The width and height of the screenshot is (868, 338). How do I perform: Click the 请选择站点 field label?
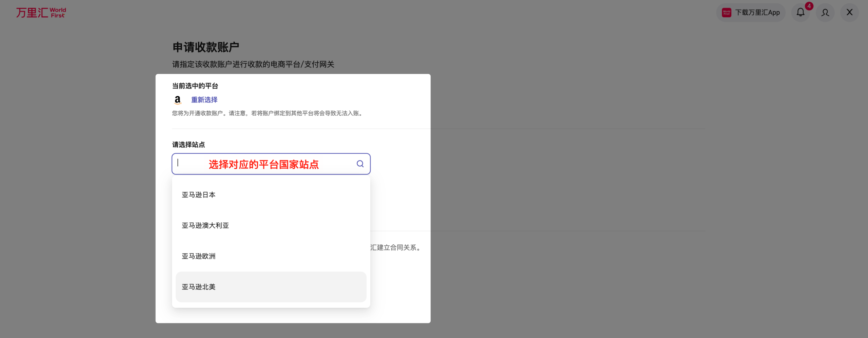[x=189, y=145]
